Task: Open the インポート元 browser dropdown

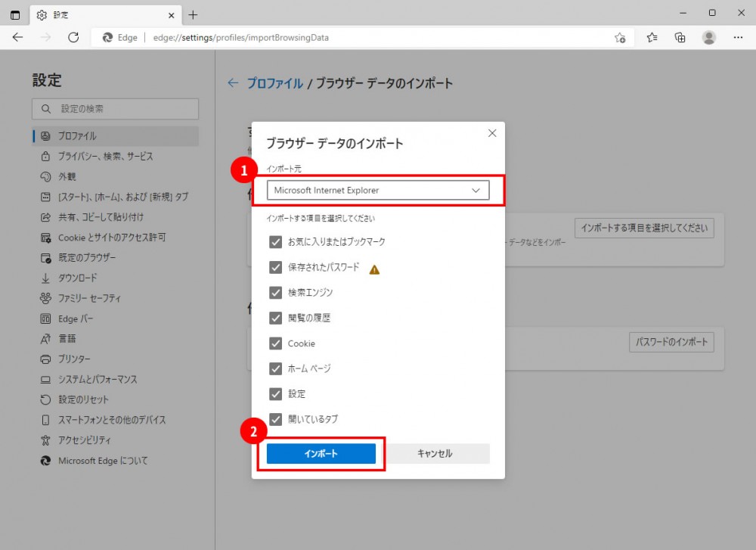Action: (x=378, y=190)
